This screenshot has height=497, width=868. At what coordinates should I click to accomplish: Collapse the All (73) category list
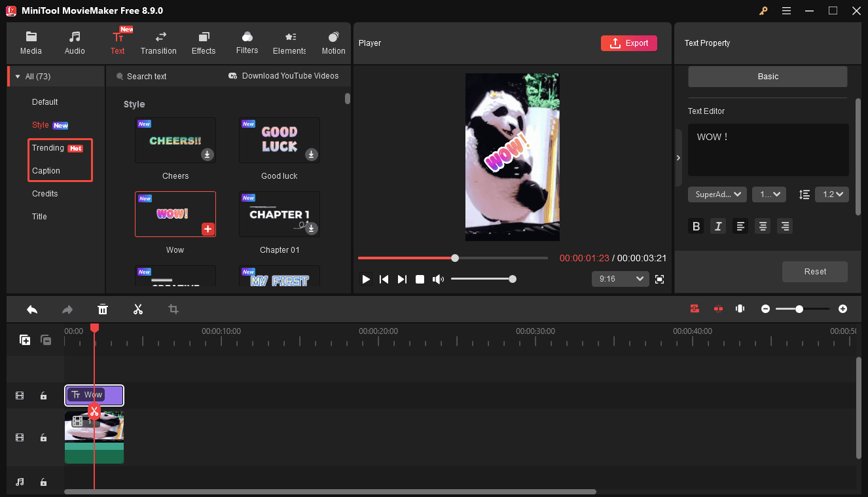click(18, 77)
